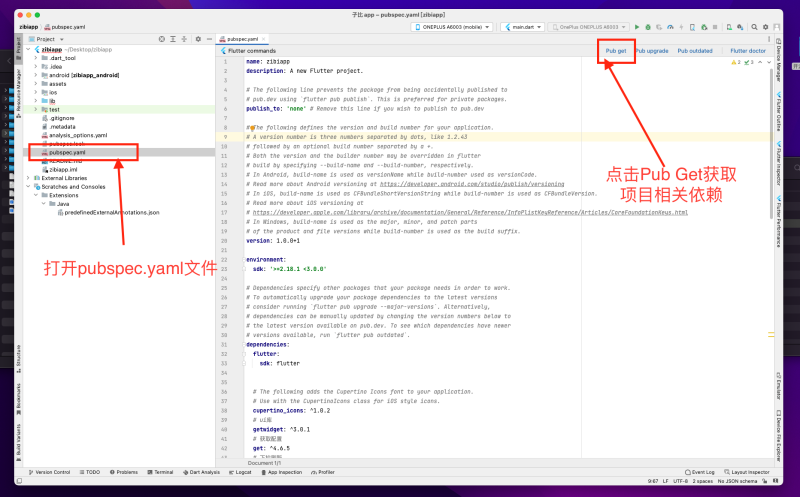Click the warnings count indicator
Viewport: 800px width, 497px height.
click(736, 62)
